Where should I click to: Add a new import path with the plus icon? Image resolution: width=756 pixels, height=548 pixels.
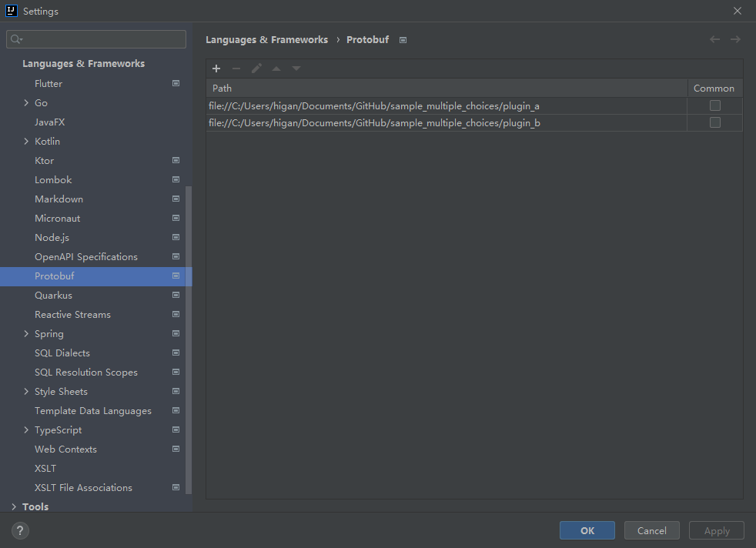(x=216, y=68)
